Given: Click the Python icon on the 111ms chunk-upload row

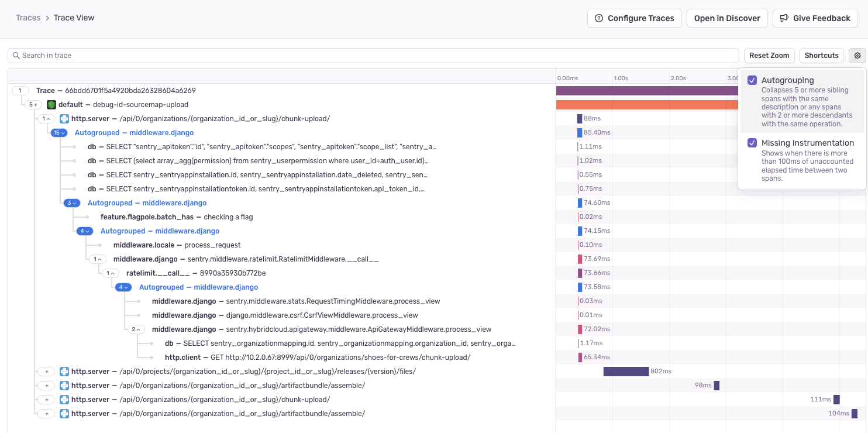Looking at the screenshot, I should click(64, 400).
